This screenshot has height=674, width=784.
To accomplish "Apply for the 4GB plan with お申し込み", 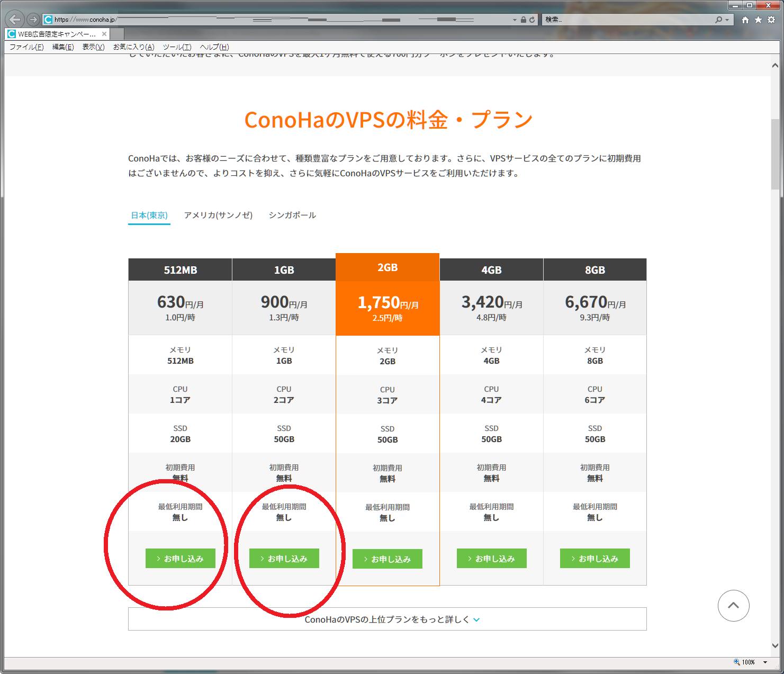I will [x=492, y=559].
